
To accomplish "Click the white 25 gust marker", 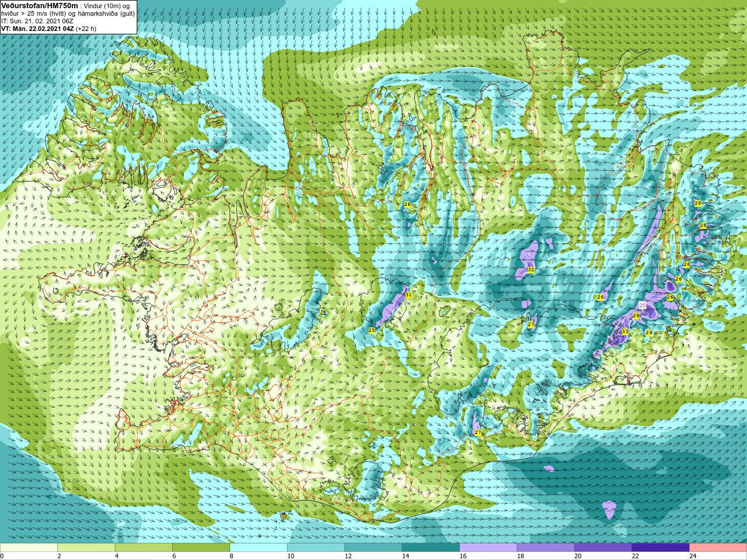I will (x=643, y=305).
